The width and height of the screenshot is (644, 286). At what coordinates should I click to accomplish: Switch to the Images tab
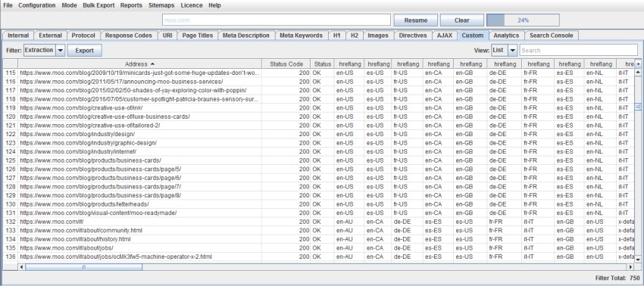378,36
